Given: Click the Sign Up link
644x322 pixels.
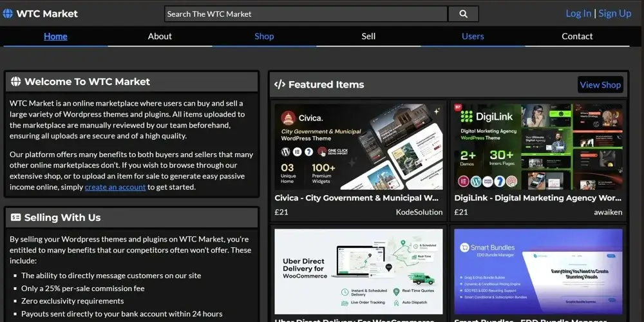Looking at the screenshot, I should [x=615, y=14].
